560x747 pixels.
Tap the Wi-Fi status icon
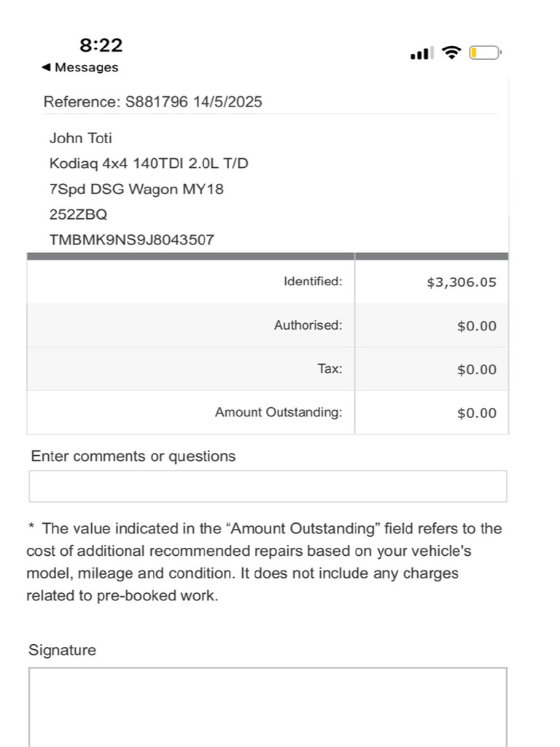pos(451,53)
